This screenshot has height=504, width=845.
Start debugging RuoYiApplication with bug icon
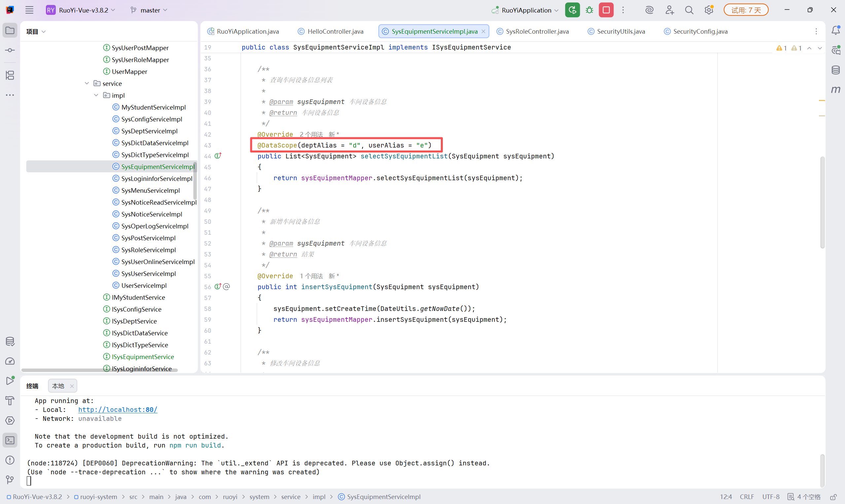[589, 10]
